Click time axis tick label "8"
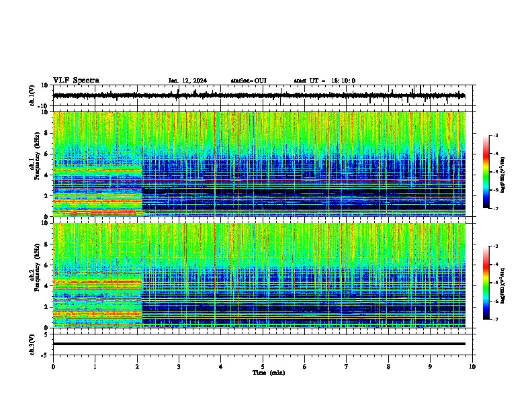532x411 pixels. pyautogui.click(x=388, y=367)
